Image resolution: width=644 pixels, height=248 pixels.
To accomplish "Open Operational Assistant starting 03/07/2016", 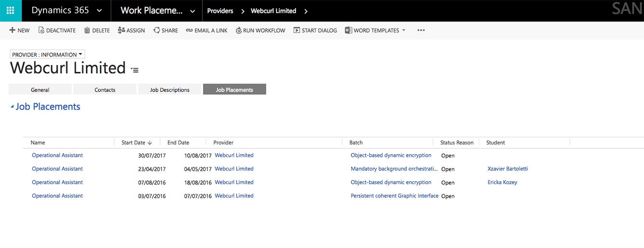I will [x=57, y=196].
